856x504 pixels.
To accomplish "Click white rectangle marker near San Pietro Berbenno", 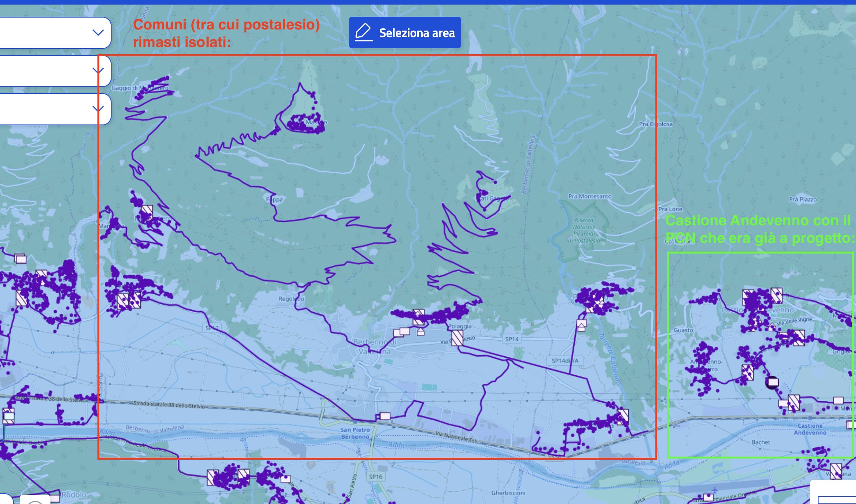I will [385, 416].
